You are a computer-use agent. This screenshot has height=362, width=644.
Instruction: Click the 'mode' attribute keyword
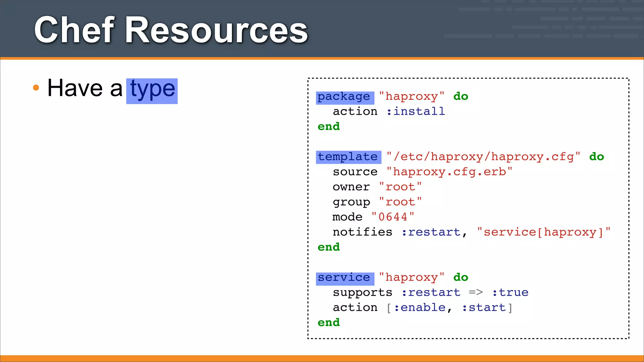[x=347, y=217]
